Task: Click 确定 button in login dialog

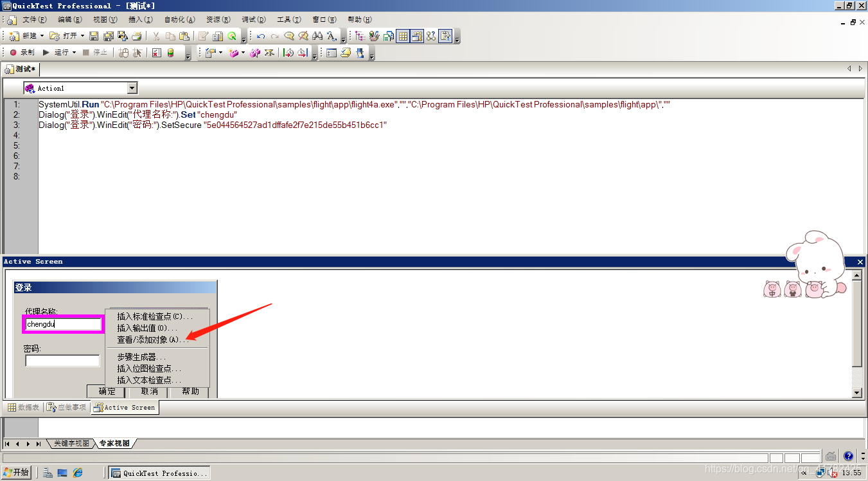Action: [107, 392]
